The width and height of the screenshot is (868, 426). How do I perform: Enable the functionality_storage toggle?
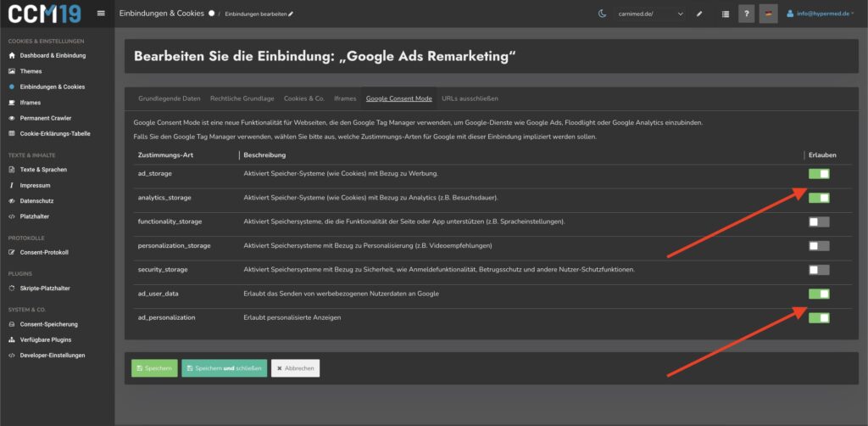819,222
